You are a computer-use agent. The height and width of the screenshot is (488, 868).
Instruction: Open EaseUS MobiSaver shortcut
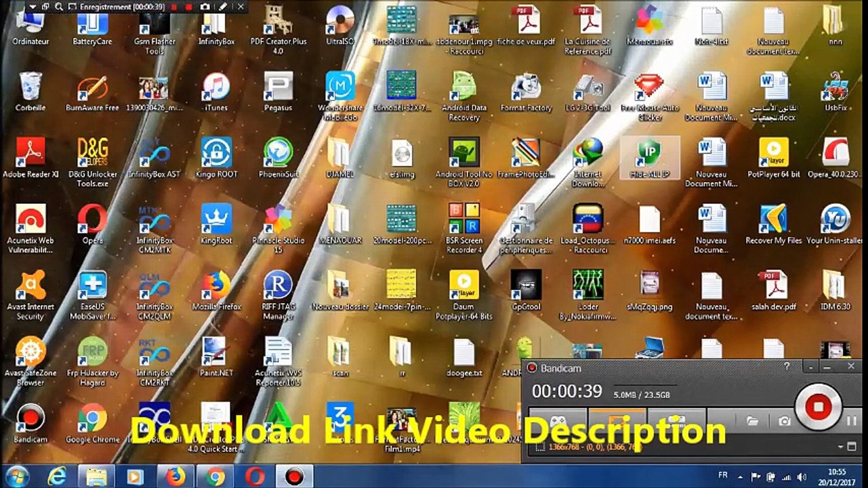point(92,296)
